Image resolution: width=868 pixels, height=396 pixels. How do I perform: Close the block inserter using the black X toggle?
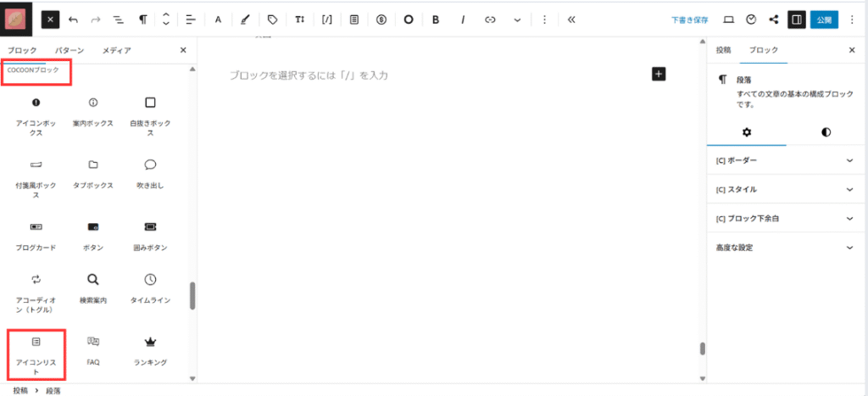pyautogui.click(x=50, y=20)
